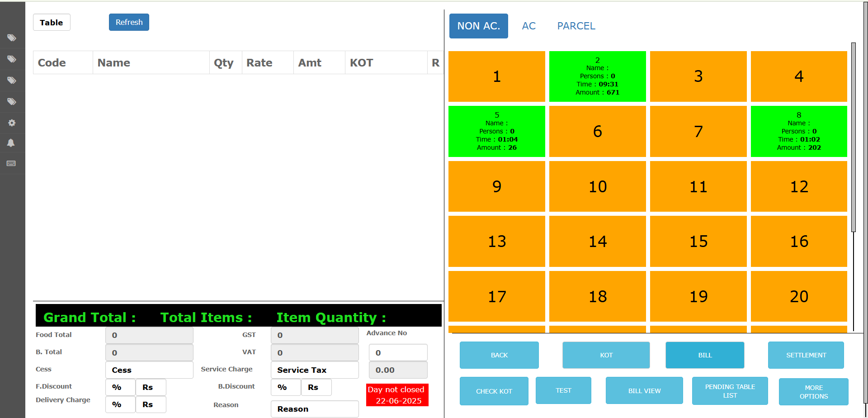Click the table list vertical scrollbar
The image size is (868, 418).
[853, 136]
